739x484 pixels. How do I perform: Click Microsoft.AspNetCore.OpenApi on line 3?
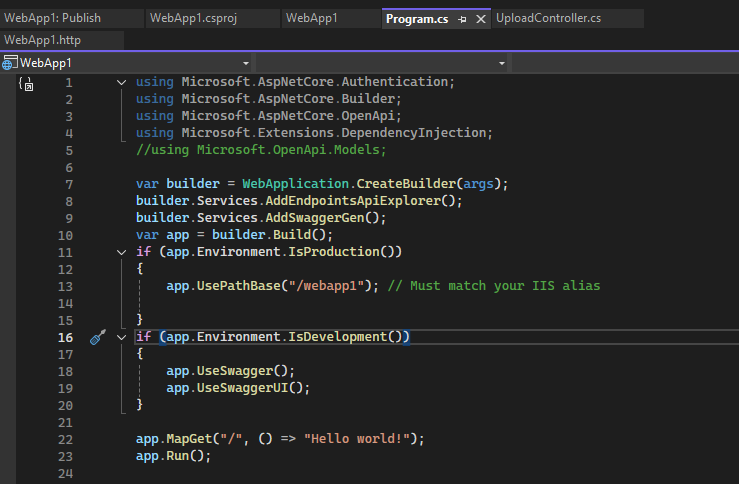pyautogui.click(x=288, y=116)
